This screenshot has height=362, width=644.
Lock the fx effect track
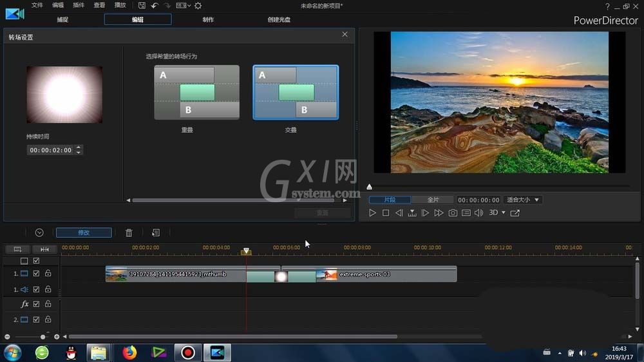[48, 303]
